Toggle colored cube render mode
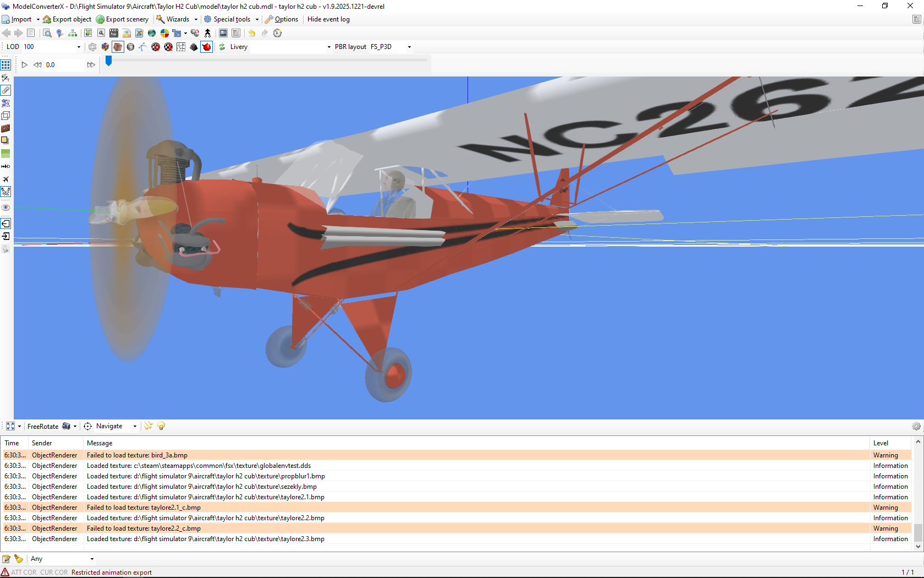 point(105,47)
